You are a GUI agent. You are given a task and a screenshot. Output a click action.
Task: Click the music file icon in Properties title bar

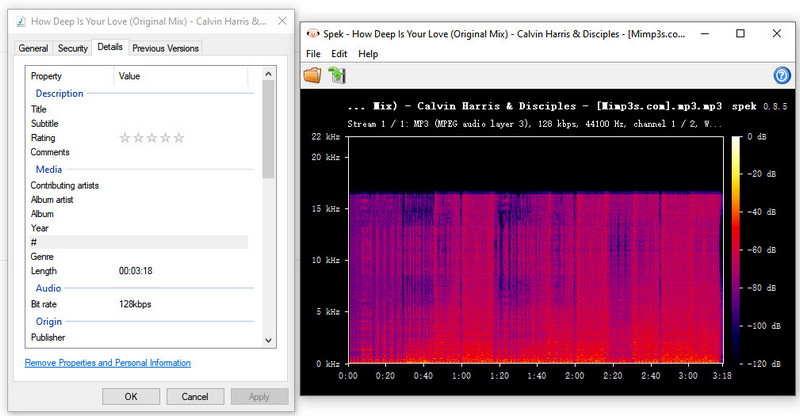[x=21, y=21]
